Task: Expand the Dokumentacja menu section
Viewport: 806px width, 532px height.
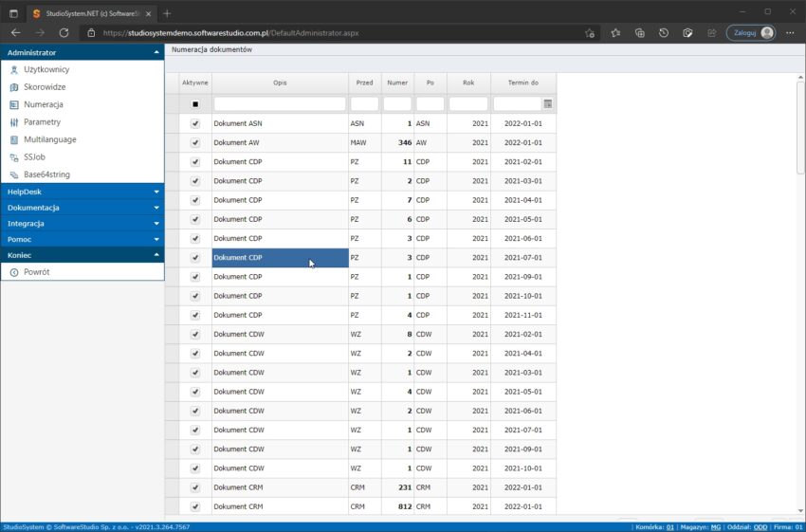Action: tap(82, 208)
